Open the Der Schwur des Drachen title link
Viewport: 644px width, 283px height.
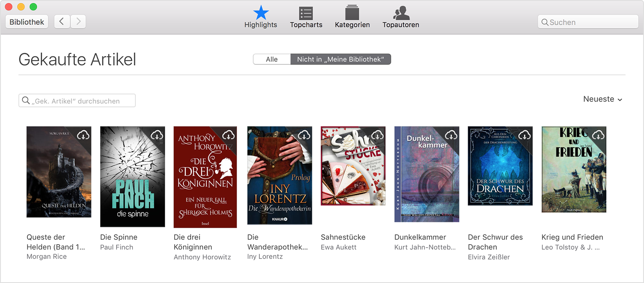point(495,242)
